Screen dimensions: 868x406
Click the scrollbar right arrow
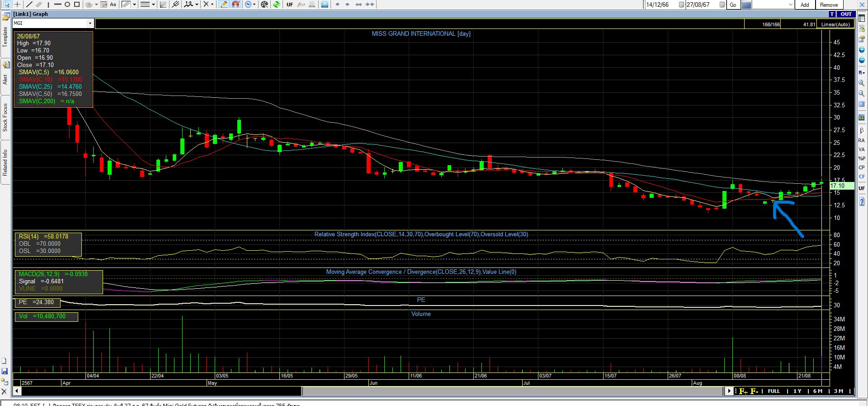729,391
